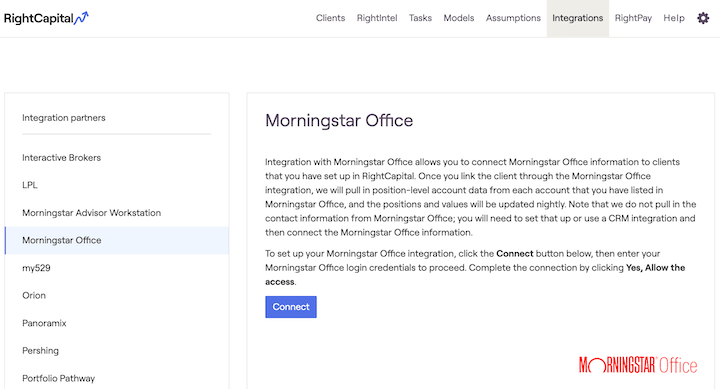Select the Integrations tab
720x389 pixels.
[578, 18]
